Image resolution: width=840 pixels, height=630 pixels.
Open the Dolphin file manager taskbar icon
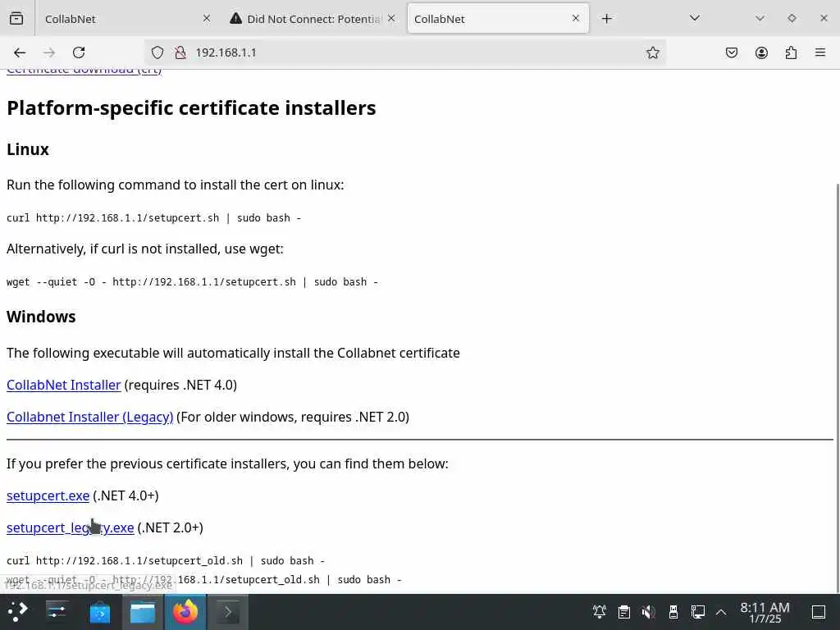click(143, 612)
